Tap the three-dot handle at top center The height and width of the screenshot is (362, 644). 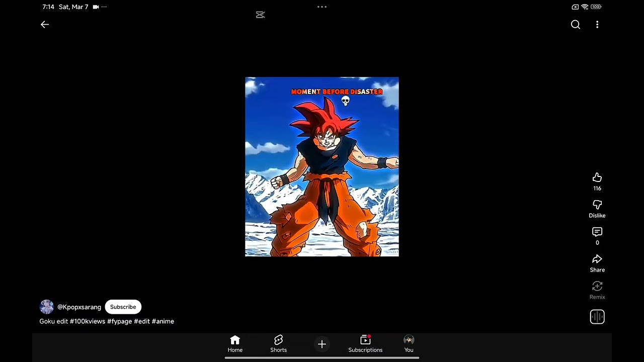click(322, 7)
